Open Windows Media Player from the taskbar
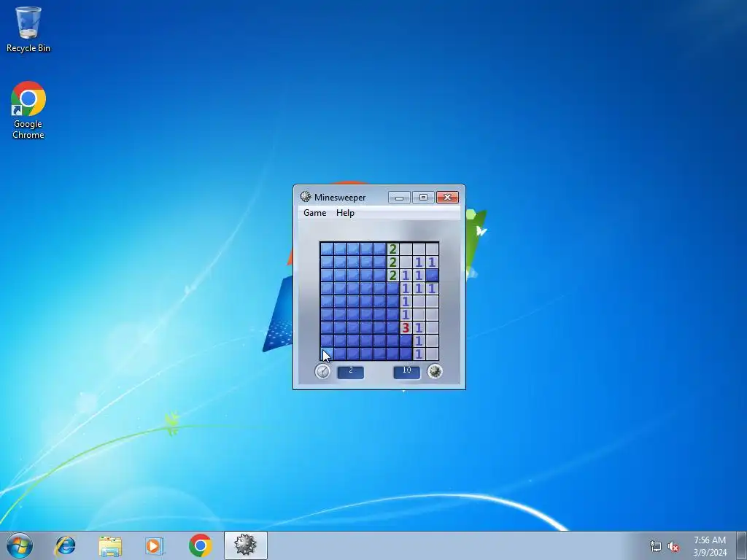 [x=155, y=545]
